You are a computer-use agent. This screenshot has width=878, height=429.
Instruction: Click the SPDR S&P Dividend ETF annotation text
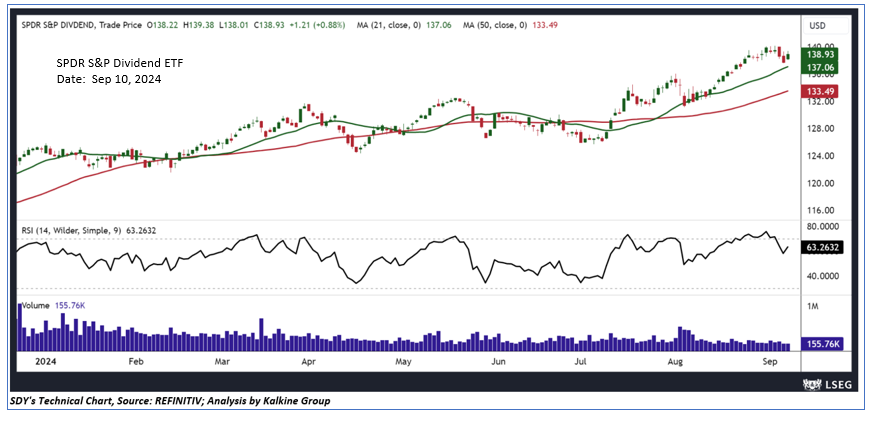[x=120, y=64]
